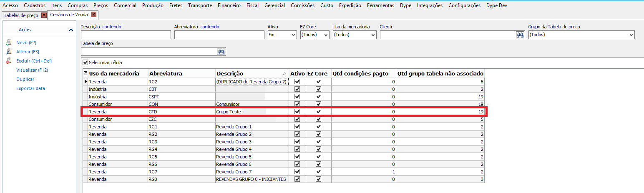Screen dimensions: 644x193
Task: Toggle EZ Core checkbox in CSPT row
Action: [x=319, y=97]
